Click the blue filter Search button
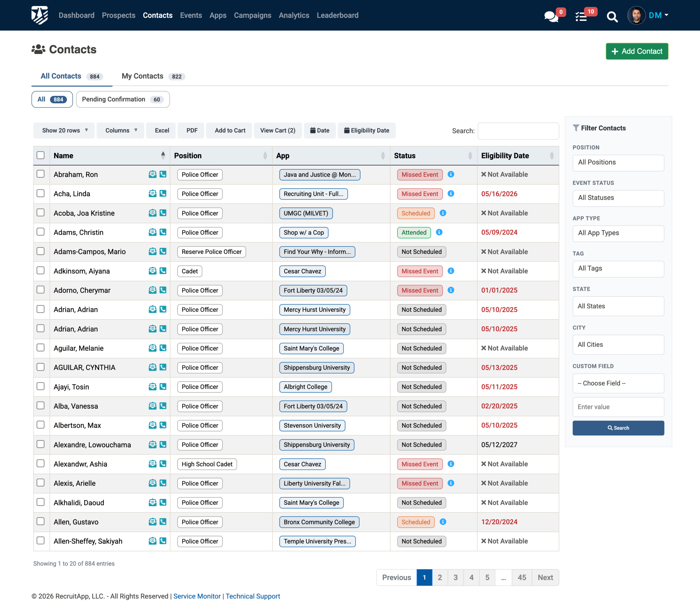700x609 pixels. pos(618,428)
